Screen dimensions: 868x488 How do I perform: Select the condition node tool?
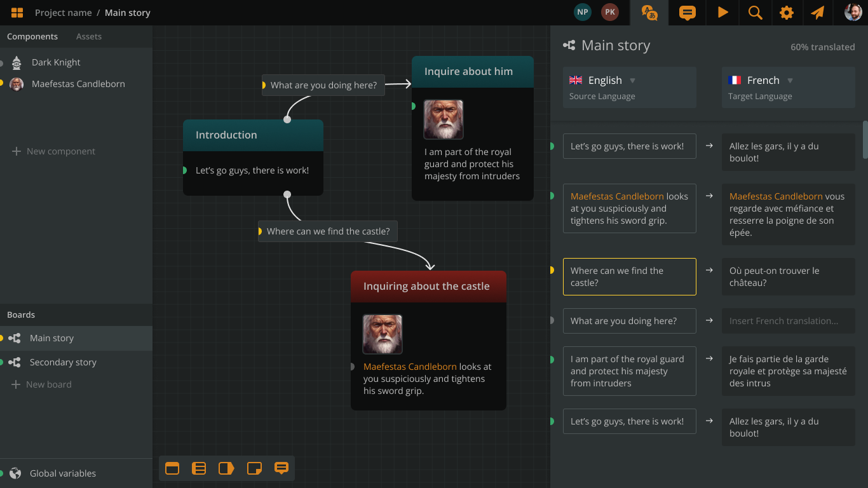click(x=226, y=468)
